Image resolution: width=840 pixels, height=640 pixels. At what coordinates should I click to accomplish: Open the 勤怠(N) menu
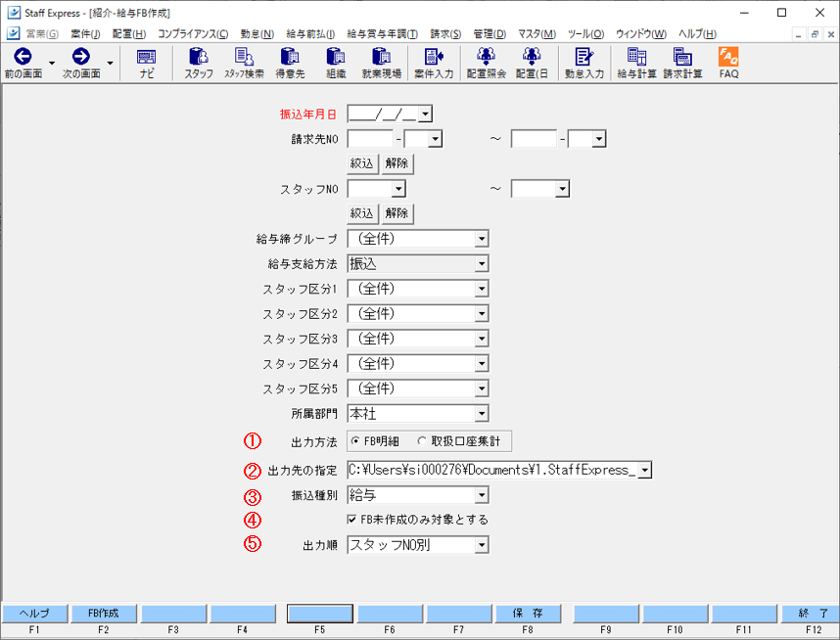257,33
